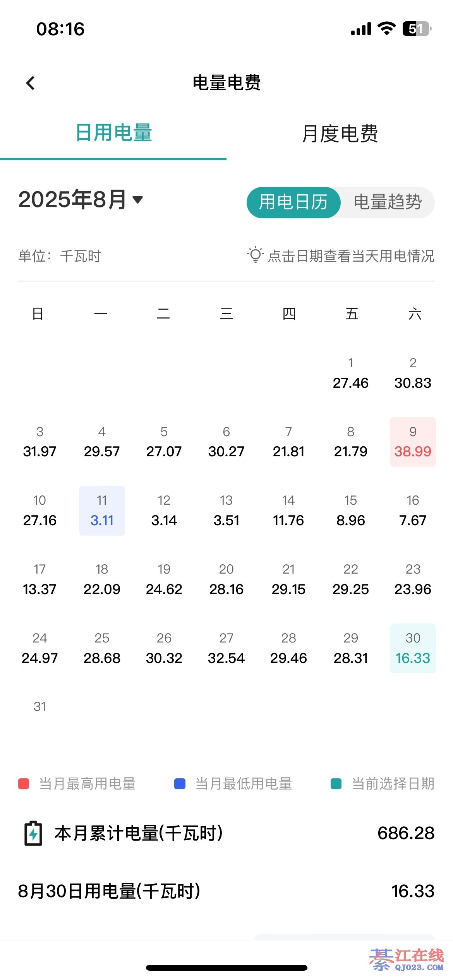
Task: Tap the battery level indicator
Action: [x=417, y=29]
